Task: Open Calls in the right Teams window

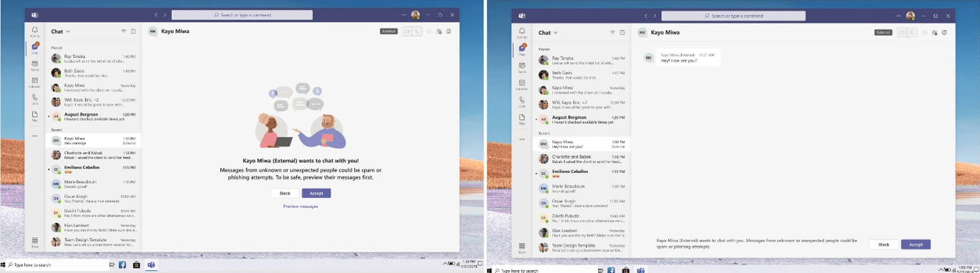Action: [522, 101]
